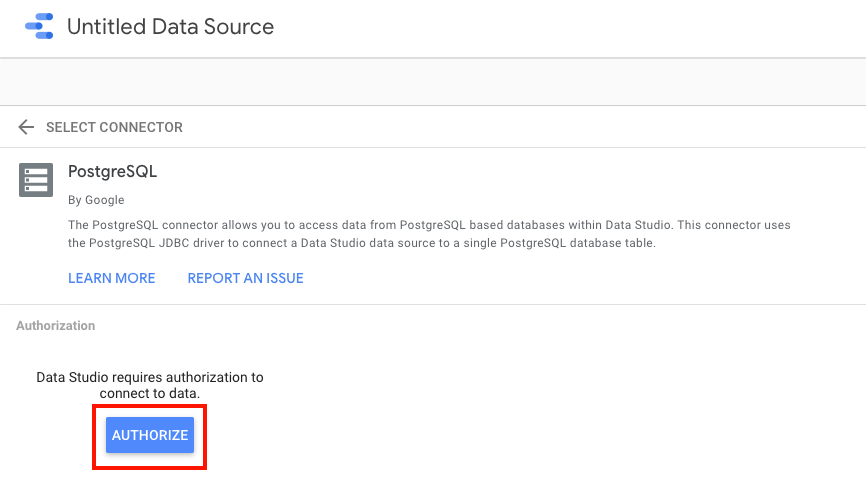This screenshot has height=483, width=866.
Task: Click the Authorization section label
Action: click(55, 326)
